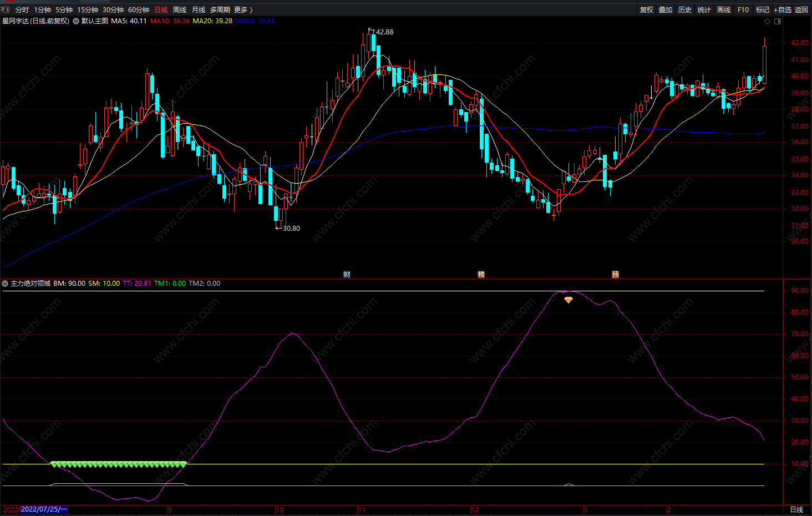Switch to the 周线 weekly tab
Screen dimensions: 812x516
coord(180,10)
